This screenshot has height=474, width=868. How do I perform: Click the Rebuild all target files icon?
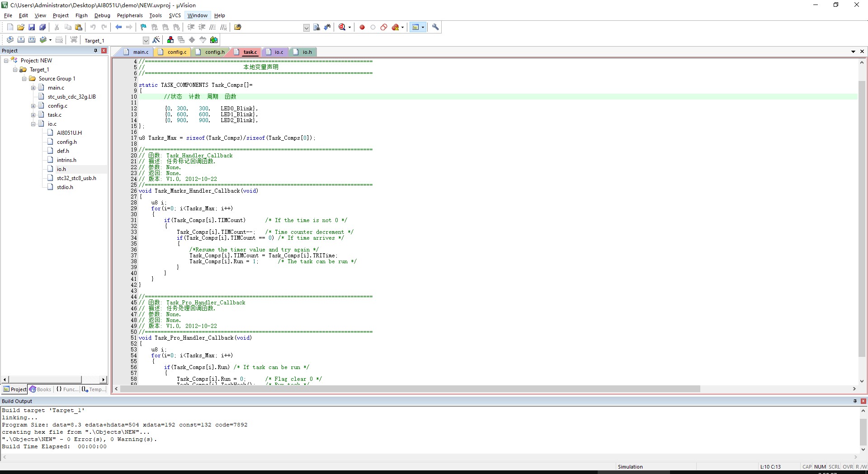(x=32, y=40)
